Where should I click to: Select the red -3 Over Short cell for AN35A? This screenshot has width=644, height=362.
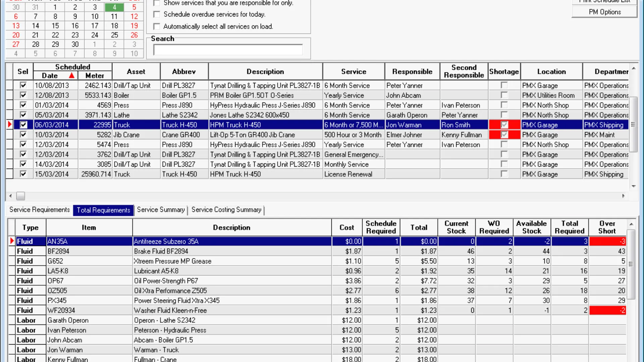[607, 241]
